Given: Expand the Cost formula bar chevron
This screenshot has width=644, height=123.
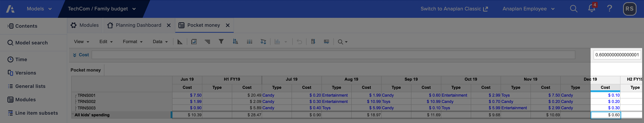Looking at the screenshot, I should pos(74,55).
